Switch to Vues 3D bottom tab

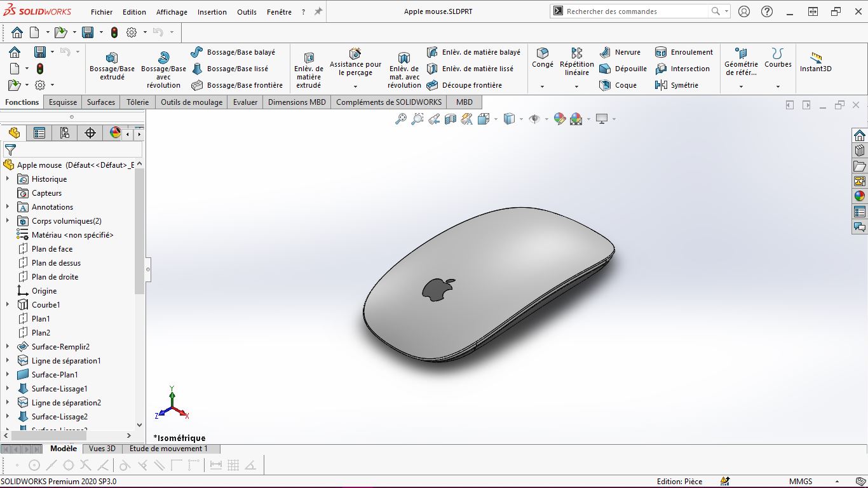[x=102, y=449]
